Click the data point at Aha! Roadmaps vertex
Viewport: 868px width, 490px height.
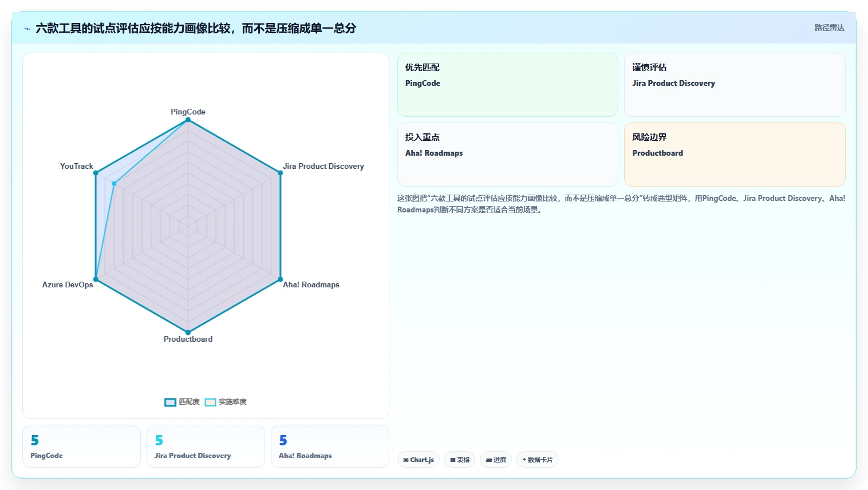[x=280, y=279]
